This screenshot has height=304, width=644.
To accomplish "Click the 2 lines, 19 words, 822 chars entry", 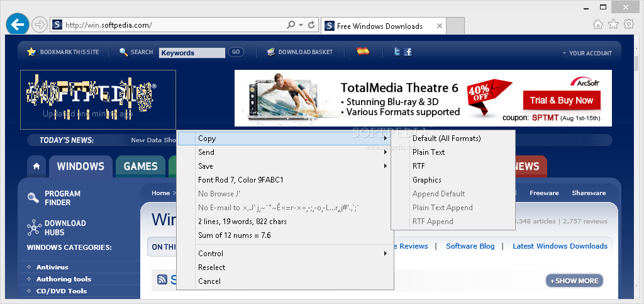I will tap(285, 222).
